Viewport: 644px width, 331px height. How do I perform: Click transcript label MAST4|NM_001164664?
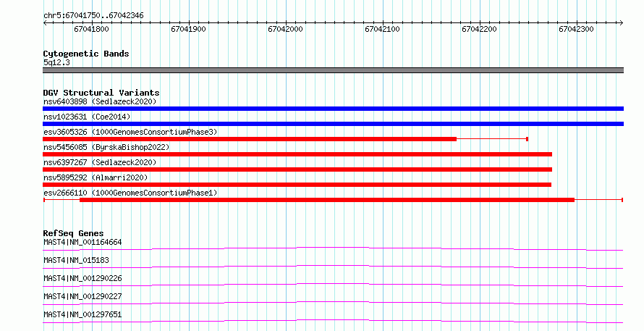(82, 242)
